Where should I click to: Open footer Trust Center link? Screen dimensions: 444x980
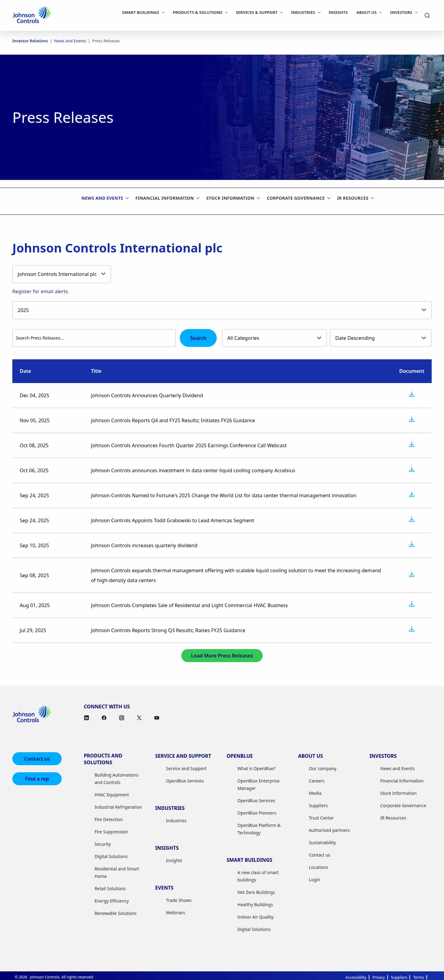321,818
